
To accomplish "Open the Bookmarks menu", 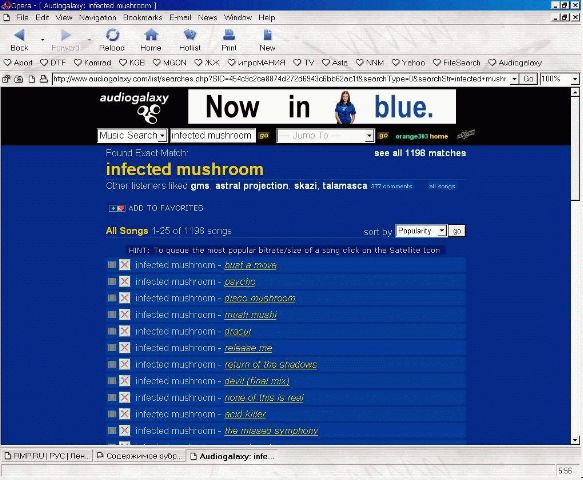I will tap(142, 17).
